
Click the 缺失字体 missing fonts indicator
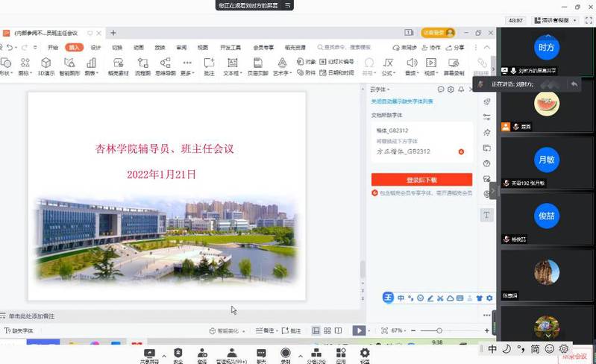[19, 330]
